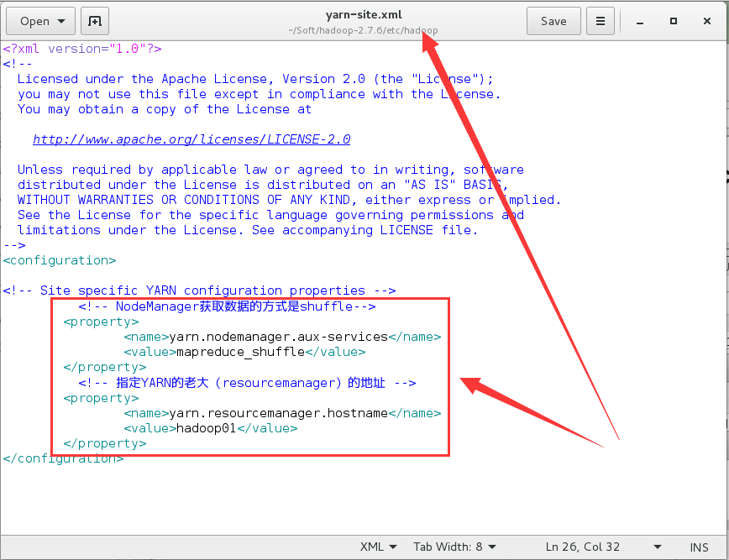Click the 'Licensed under the Apache License' line
The height and width of the screenshot is (560, 729).
pyautogui.click(x=255, y=79)
